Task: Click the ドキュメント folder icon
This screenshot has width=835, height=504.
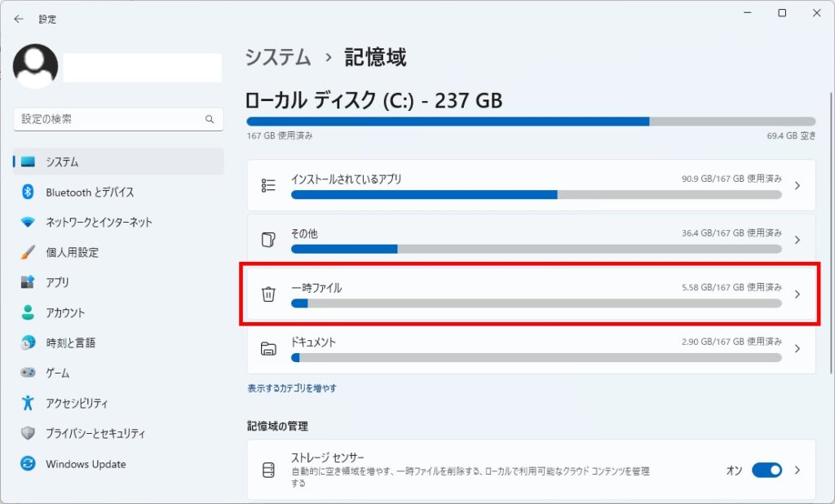Action: [268, 349]
